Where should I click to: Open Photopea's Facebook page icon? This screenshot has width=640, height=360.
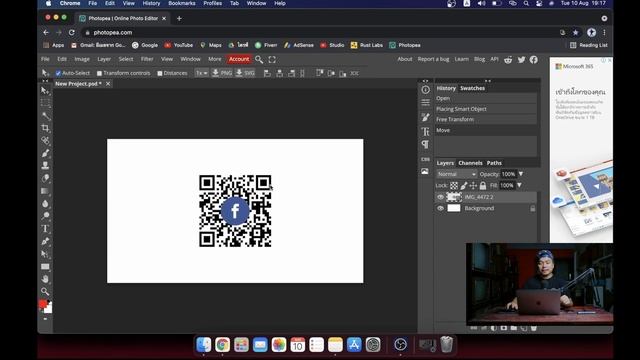[x=533, y=60]
